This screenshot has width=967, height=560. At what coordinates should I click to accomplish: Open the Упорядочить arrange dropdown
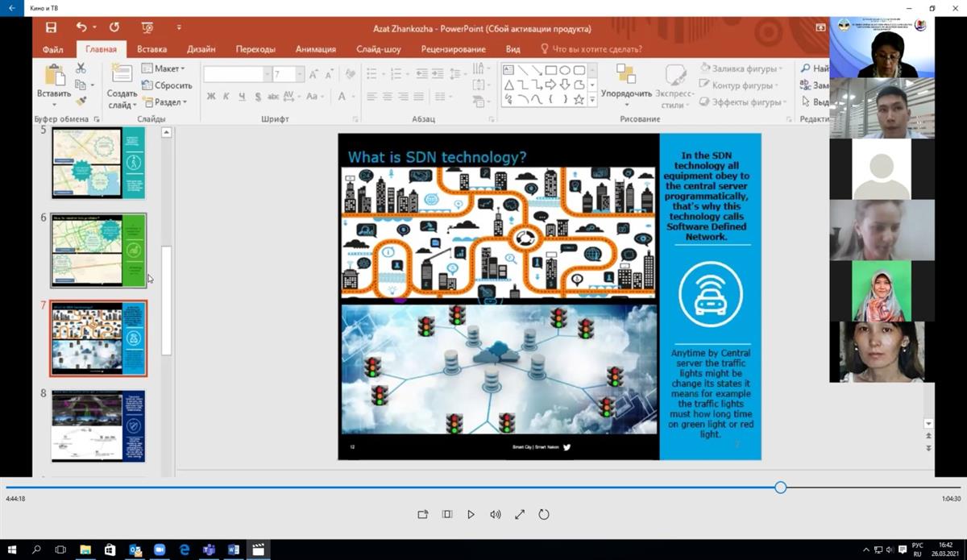click(626, 93)
